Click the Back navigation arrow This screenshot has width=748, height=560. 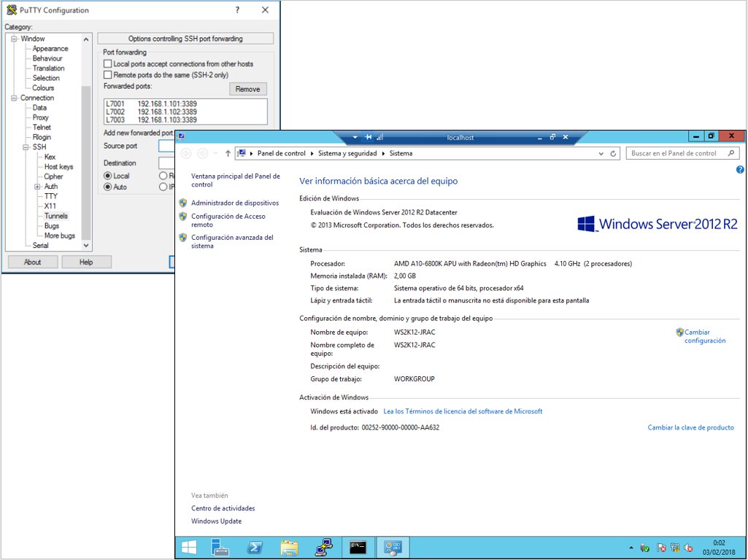(187, 153)
